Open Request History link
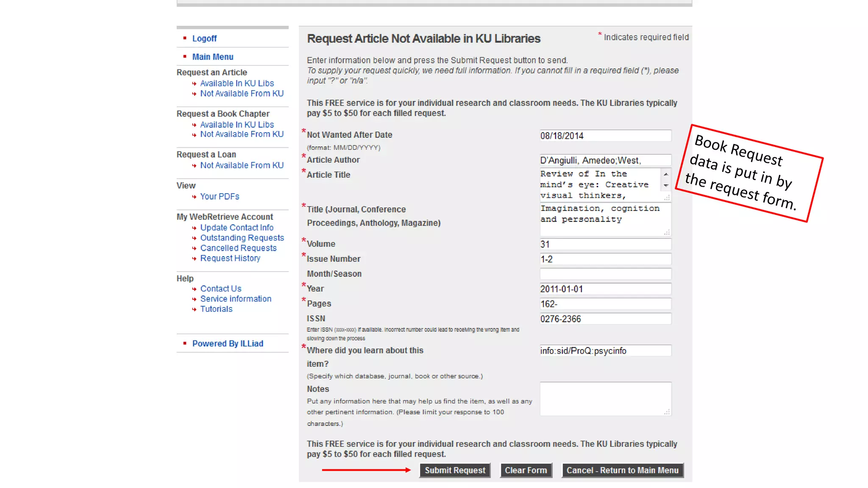 230,258
